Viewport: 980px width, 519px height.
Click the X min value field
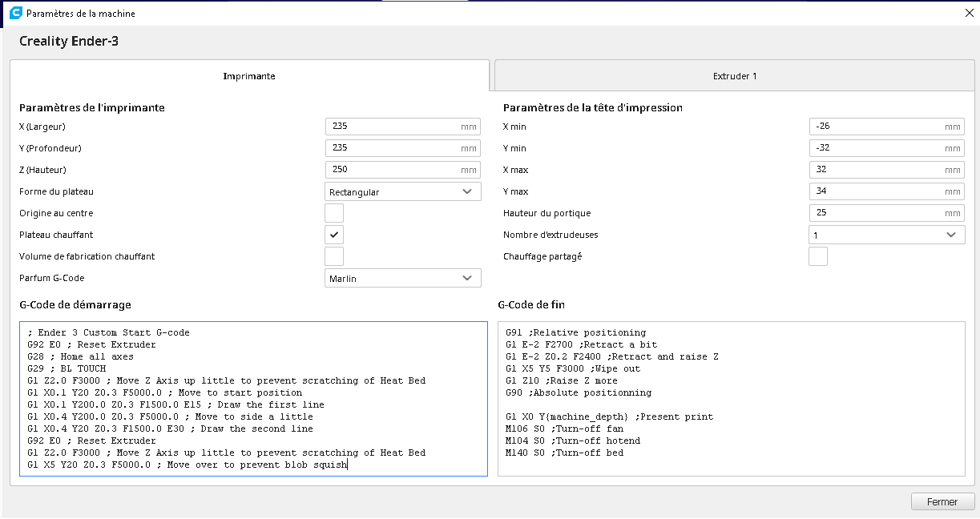pyautogui.click(x=887, y=127)
